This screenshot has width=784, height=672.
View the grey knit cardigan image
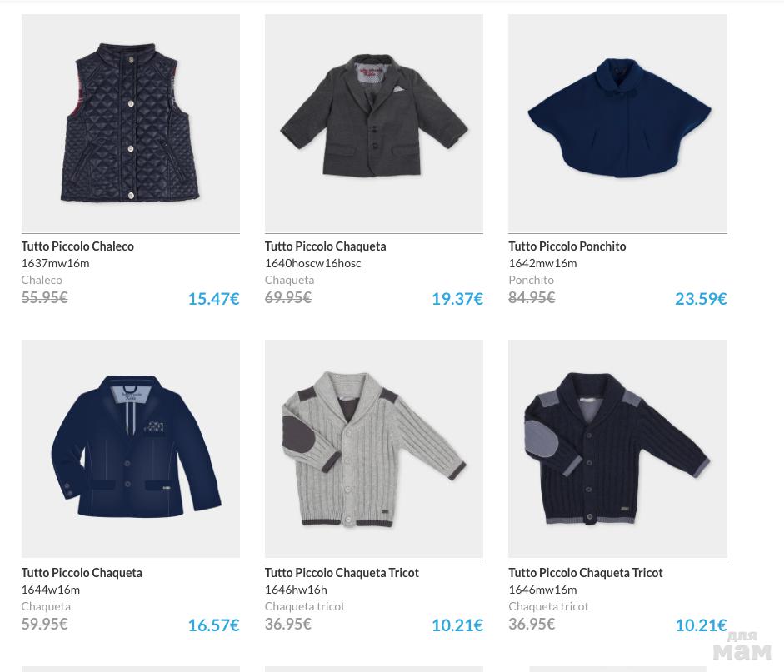[x=373, y=449]
